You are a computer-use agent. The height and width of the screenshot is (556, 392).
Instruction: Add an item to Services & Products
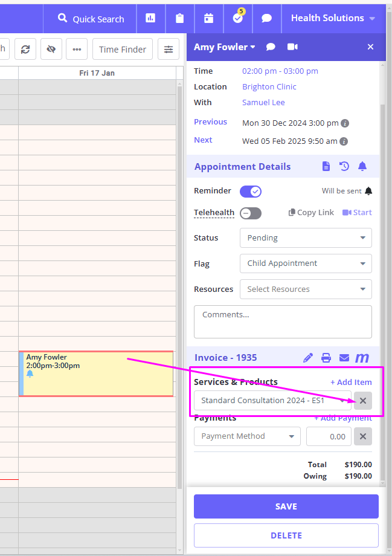(351, 382)
